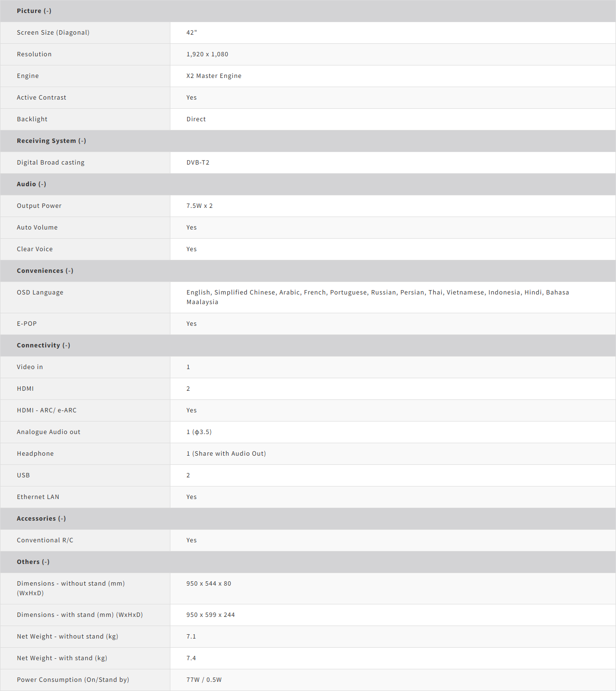Click the E-POP row label
This screenshot has height=691, width=616.
27,324
